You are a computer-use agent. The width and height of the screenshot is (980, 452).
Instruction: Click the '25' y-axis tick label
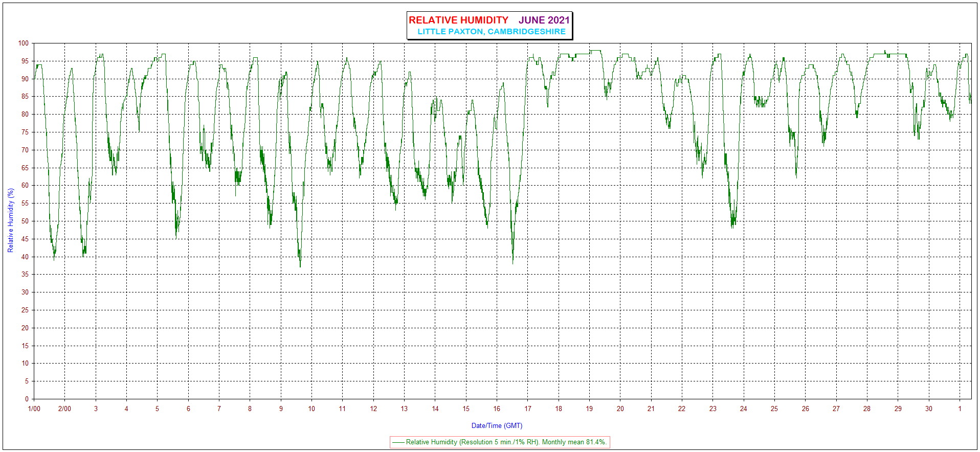click(x=25, y=310)
